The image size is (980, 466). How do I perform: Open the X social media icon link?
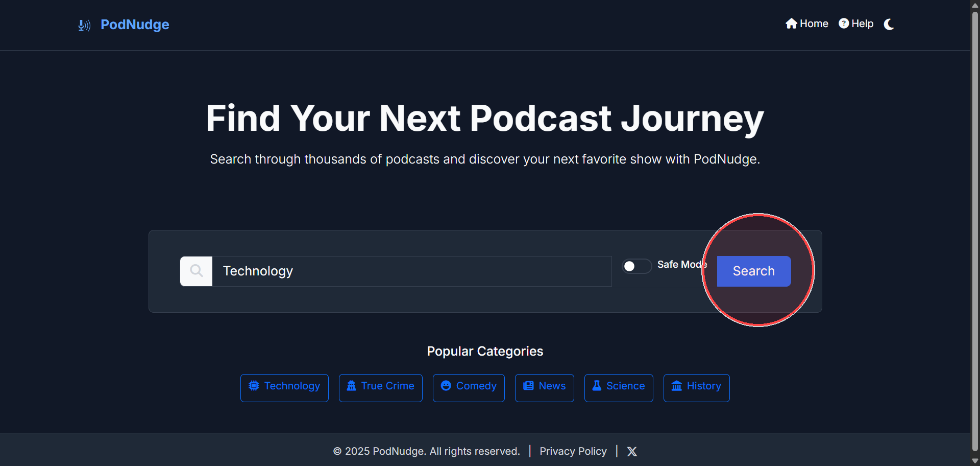(632, 451)
